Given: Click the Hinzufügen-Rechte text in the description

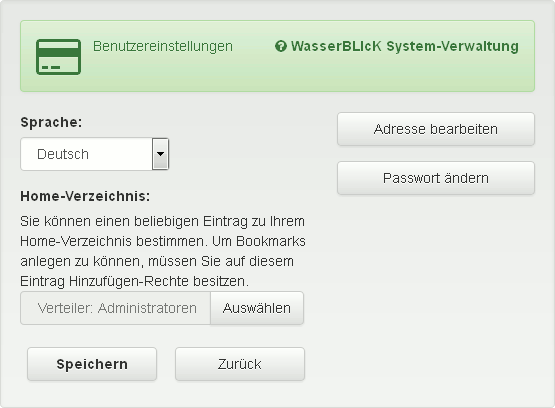Looking at the screenshot, I should [x=129, y=281].
